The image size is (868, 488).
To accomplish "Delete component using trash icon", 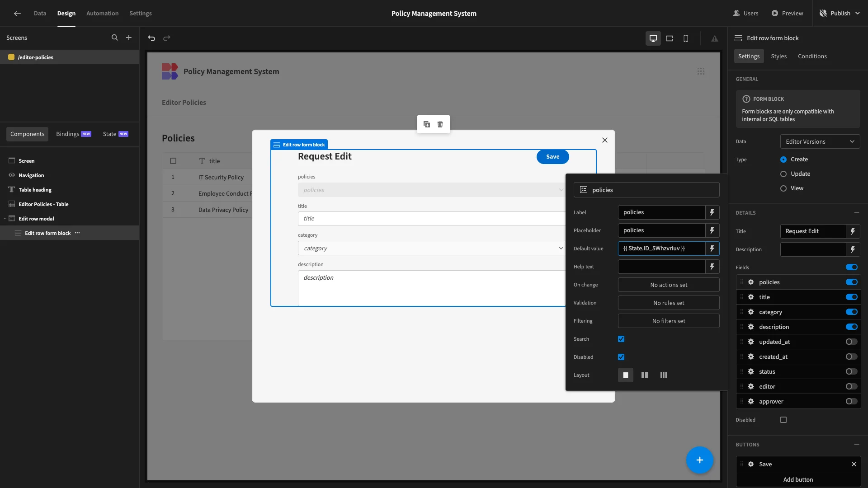I will coord(440,124).
